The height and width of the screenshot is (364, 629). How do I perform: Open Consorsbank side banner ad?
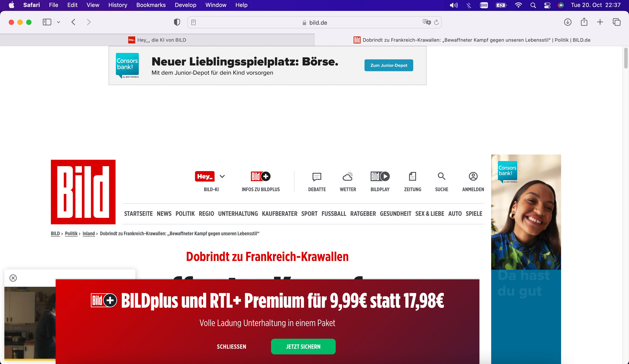[x=526, y=259]
